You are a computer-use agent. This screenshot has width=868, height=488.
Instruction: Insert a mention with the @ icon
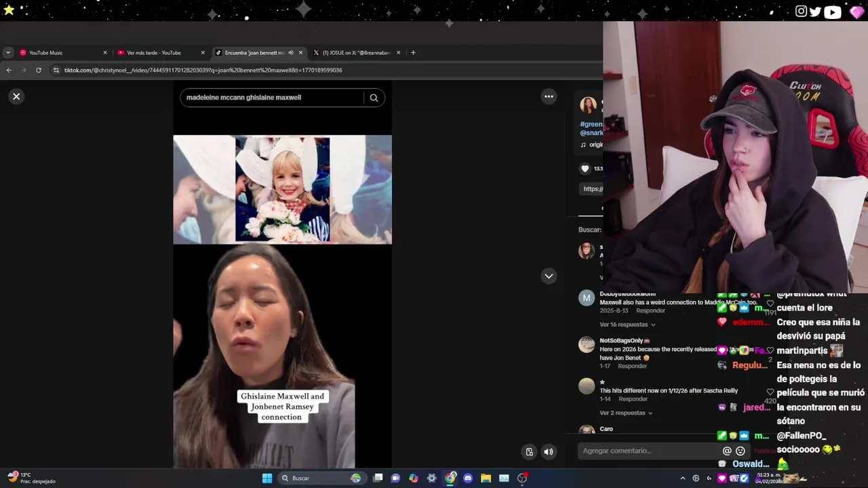(727, 451)
